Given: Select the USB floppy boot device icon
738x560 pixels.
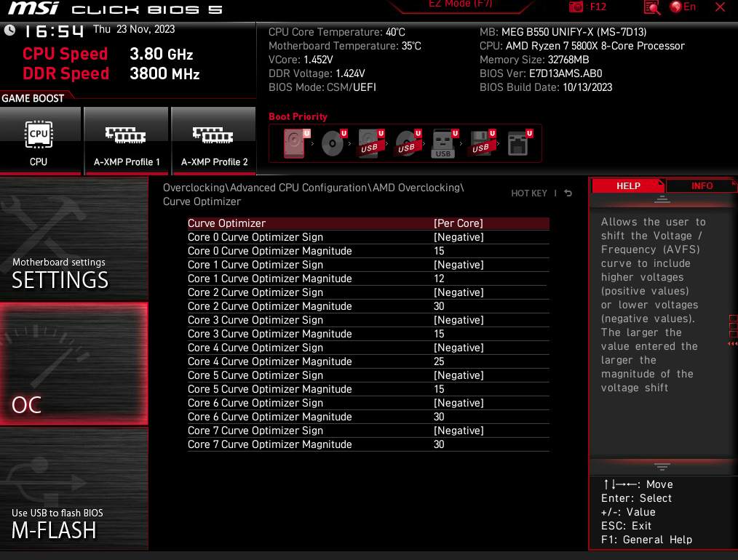Looking at the screenshot, I should pos(482,143).
